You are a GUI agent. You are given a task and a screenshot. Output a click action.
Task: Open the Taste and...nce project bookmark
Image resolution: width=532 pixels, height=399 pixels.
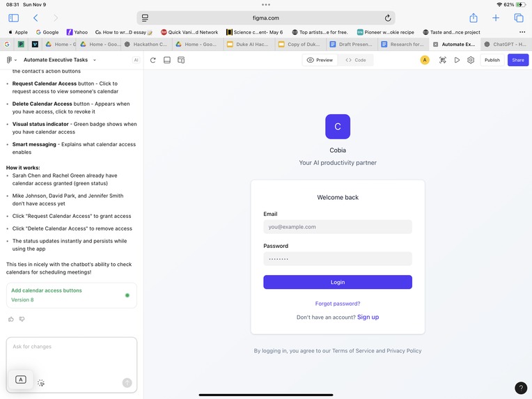click(451, 32)
